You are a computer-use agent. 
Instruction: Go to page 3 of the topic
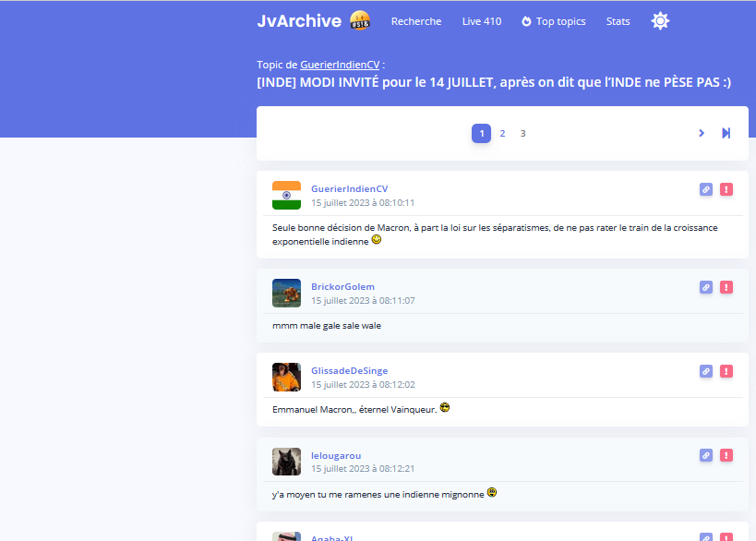coord(522,133)
